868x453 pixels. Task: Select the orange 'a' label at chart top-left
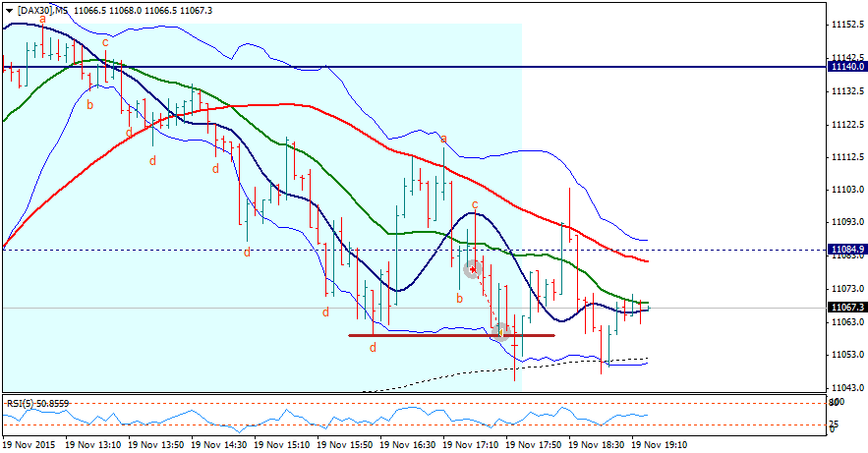(x=42, y=19)
